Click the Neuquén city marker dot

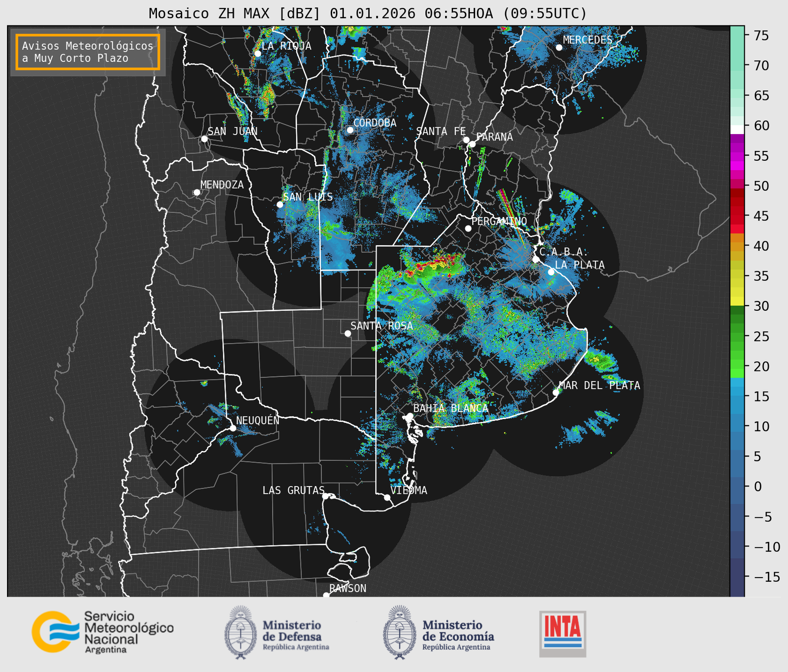coord(233,428)
